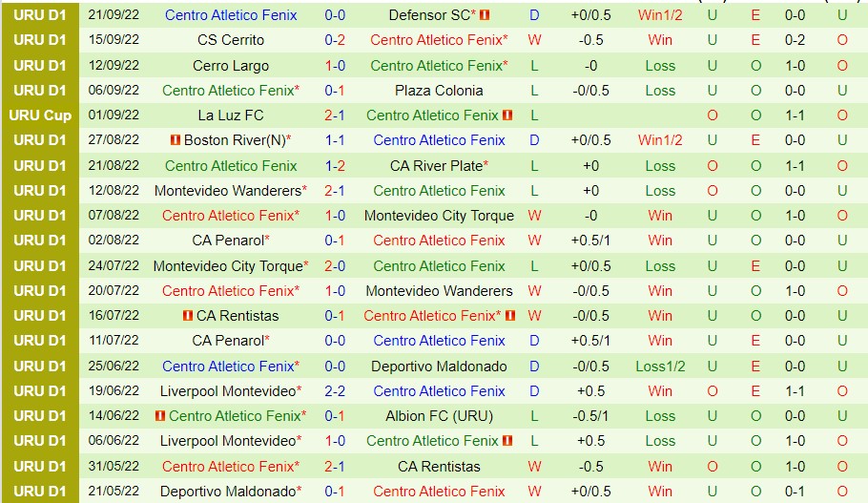This screenshot has width=868, height=503.
Task: Click the 2-2 score versus Liverpool Montevideo
Action: (x=335, y=391)
